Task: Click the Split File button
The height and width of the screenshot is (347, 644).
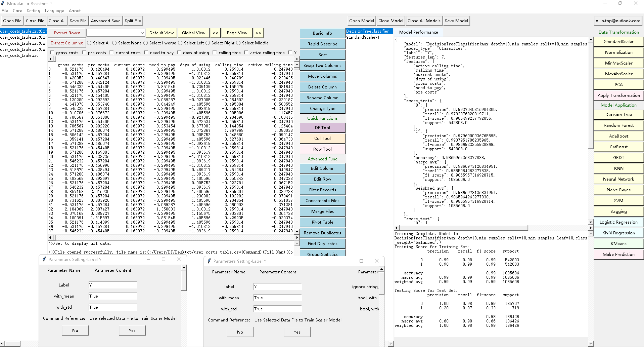Action: pos(133,21)
